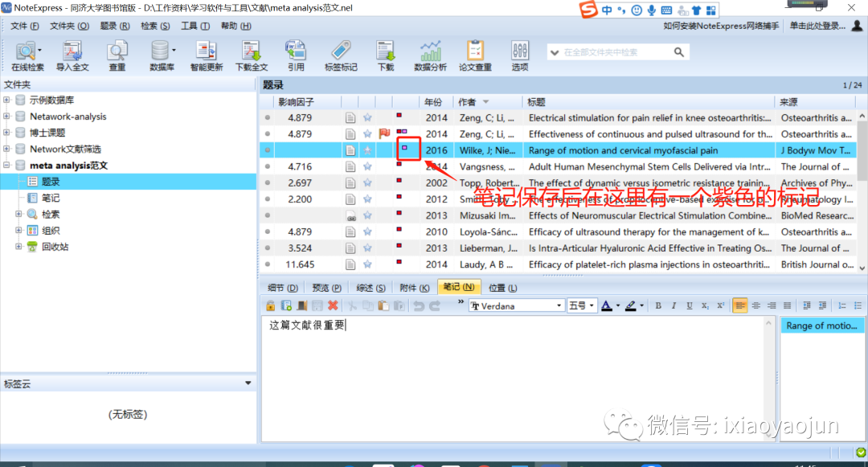Launch 论文查重 paper plagiarism check
This screenshot has width=868, height=467.
(475, 56)
